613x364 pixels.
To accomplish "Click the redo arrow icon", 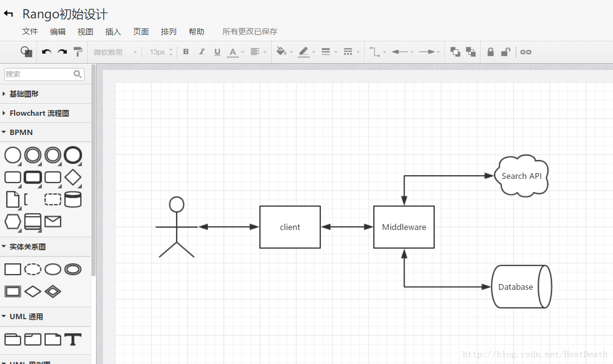I will (x=62, y=52).
